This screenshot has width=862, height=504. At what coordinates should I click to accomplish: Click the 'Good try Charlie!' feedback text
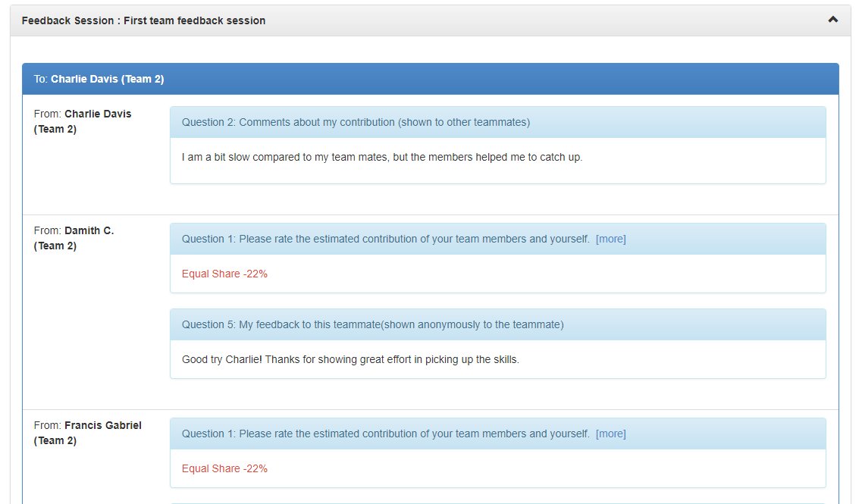coord(350,359)
